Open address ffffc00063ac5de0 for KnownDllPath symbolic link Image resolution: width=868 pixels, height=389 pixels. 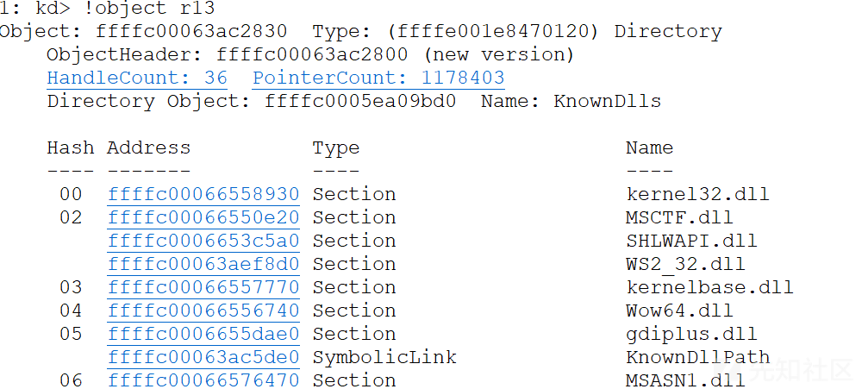203,357
